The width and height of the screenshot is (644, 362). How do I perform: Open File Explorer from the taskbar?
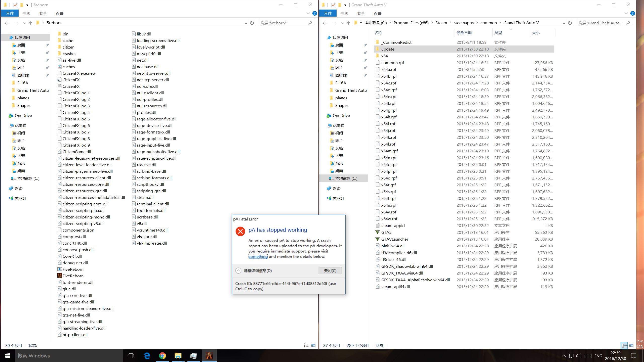(178, 356)
